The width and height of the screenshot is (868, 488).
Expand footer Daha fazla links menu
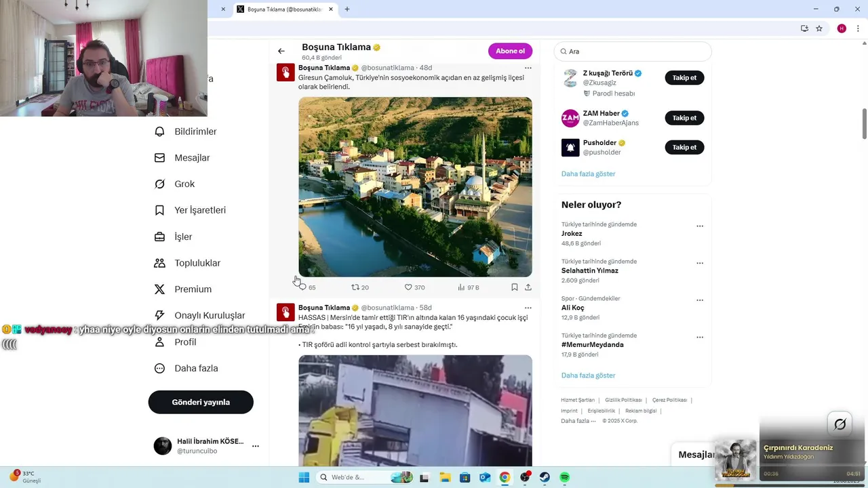[x=578, y=421]
